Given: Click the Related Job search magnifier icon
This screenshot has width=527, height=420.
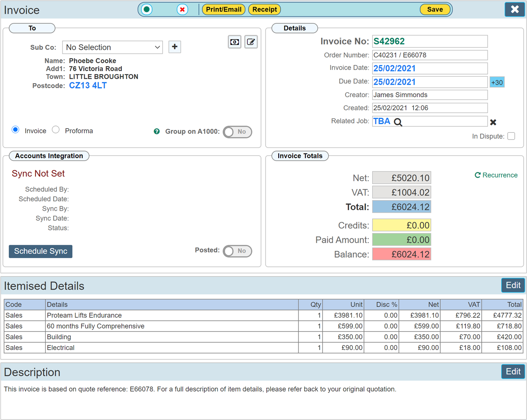Looking at the screenshot, I should tap(398, 122).
